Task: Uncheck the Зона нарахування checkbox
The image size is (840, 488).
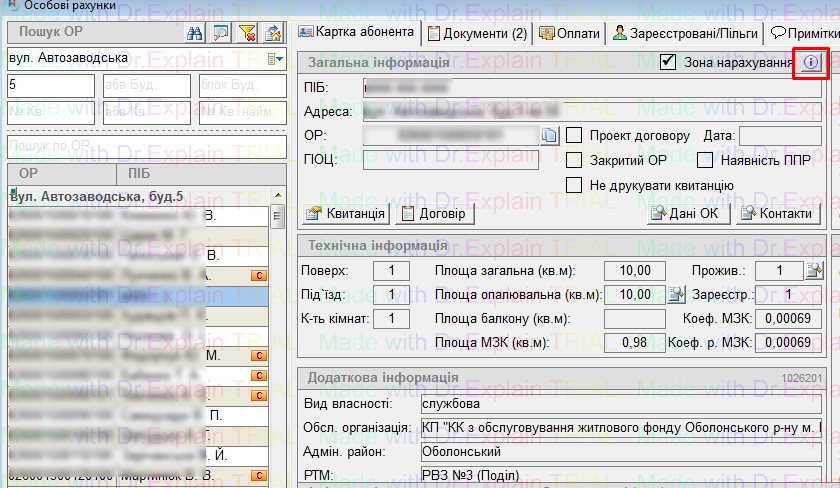Action: point(668,62)
